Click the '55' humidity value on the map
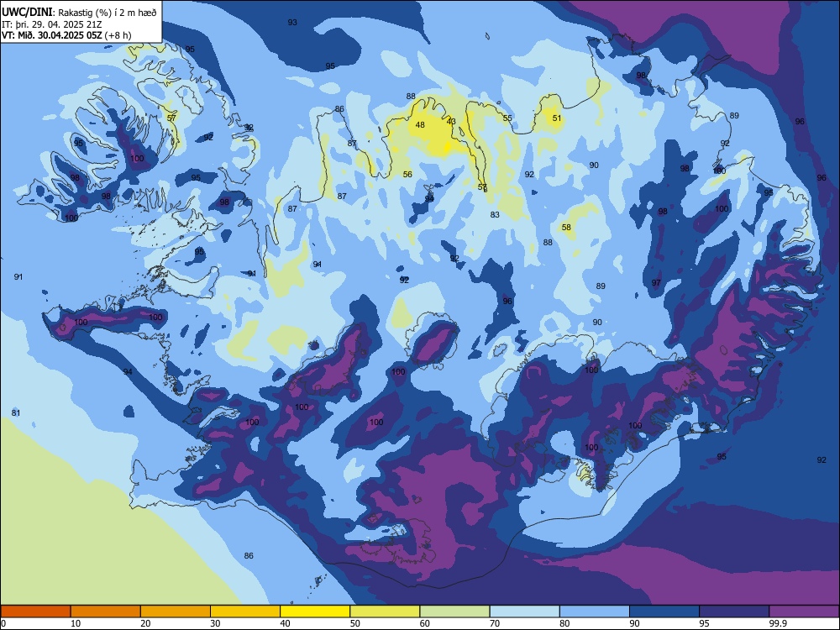840x630 pixels. pos(507,118)
